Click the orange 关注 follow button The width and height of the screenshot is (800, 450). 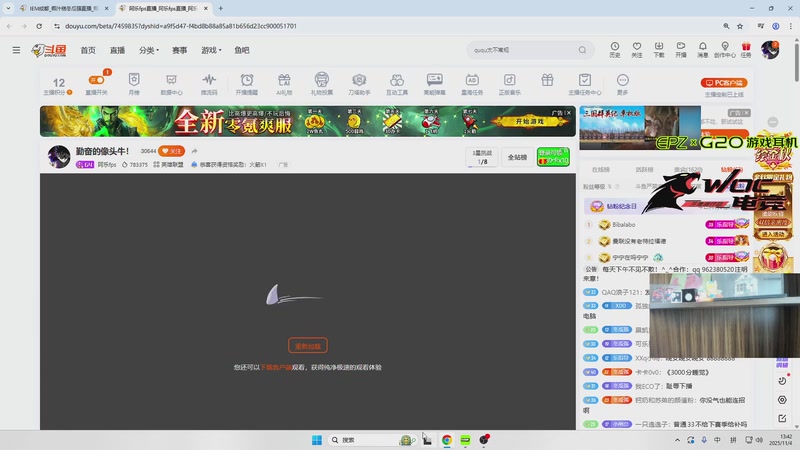[171, 151]
